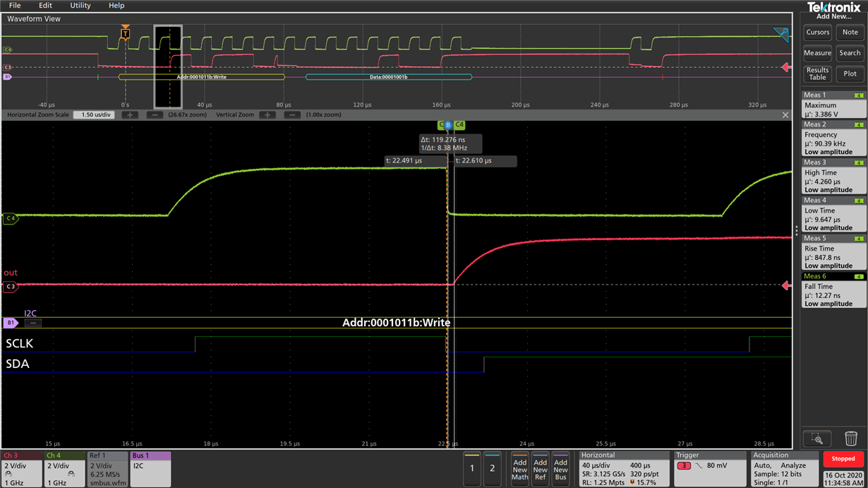Open the Acquisition settings badge

click(784, 469)
